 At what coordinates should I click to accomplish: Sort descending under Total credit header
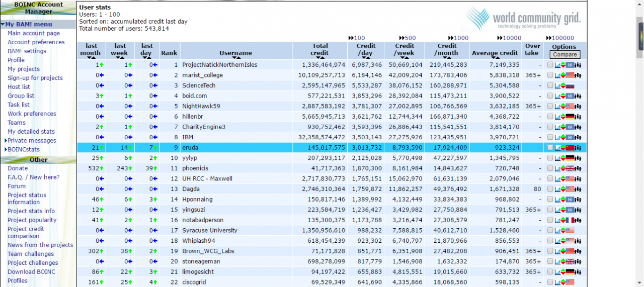[x=318, y=58]
